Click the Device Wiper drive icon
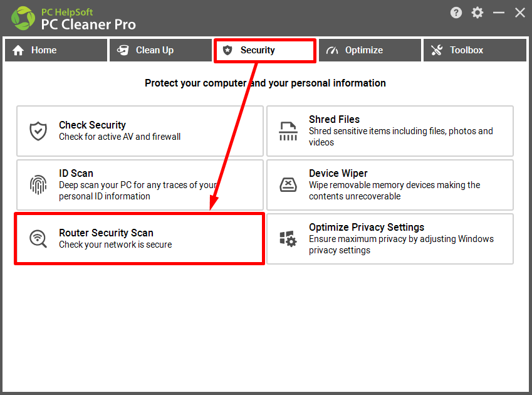Viewport: 532px width, 395px height. pos(288,185)
